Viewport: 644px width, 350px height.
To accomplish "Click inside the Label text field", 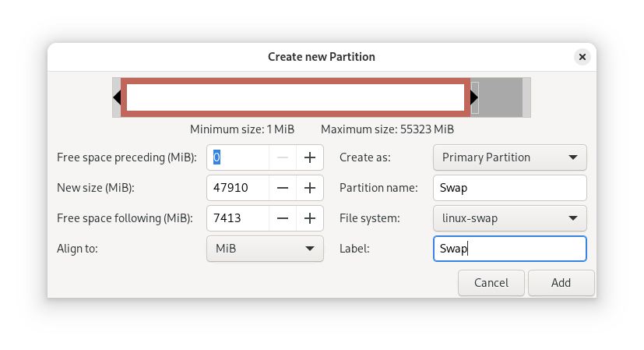I will coord(509,249).
